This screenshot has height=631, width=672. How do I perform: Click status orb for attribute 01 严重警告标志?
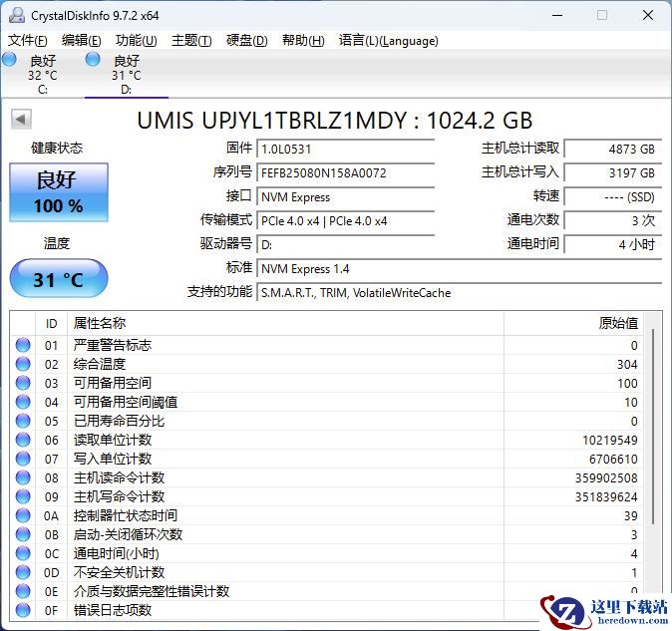pyautogui.click(x=23, y=346)
